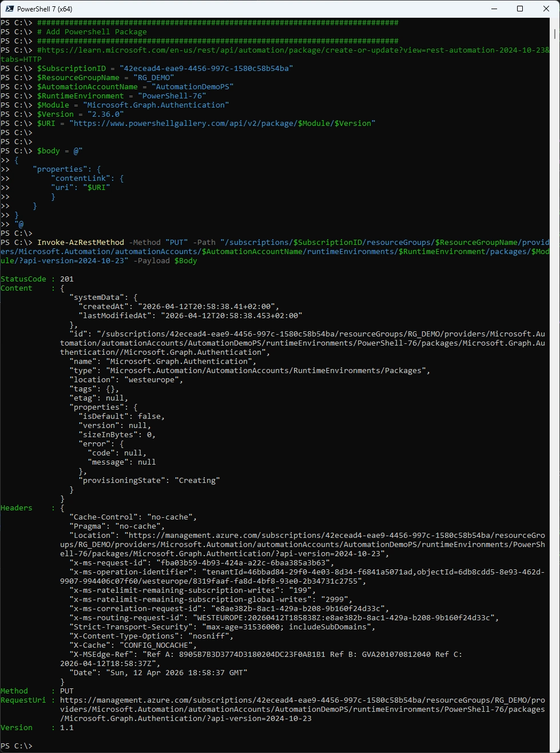
Task: Click the $Version "2.36.0" value
Action: pos(108,114)
